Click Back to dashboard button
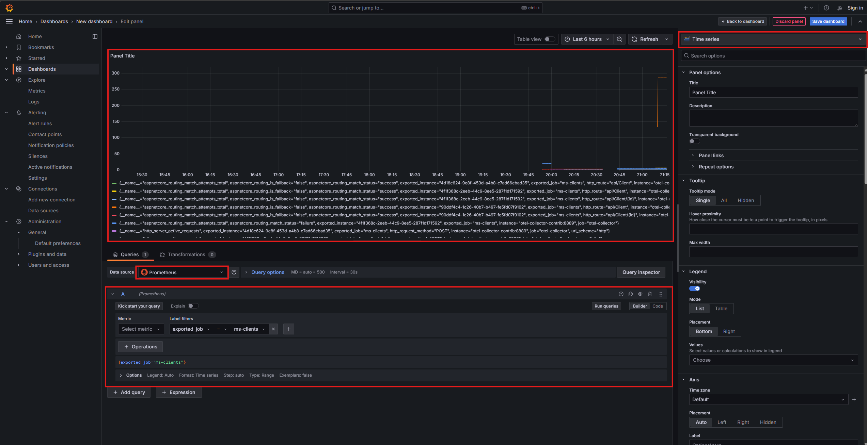Image resolution: width=868 pixels, height=445 pixels. (x=742, y=21)
